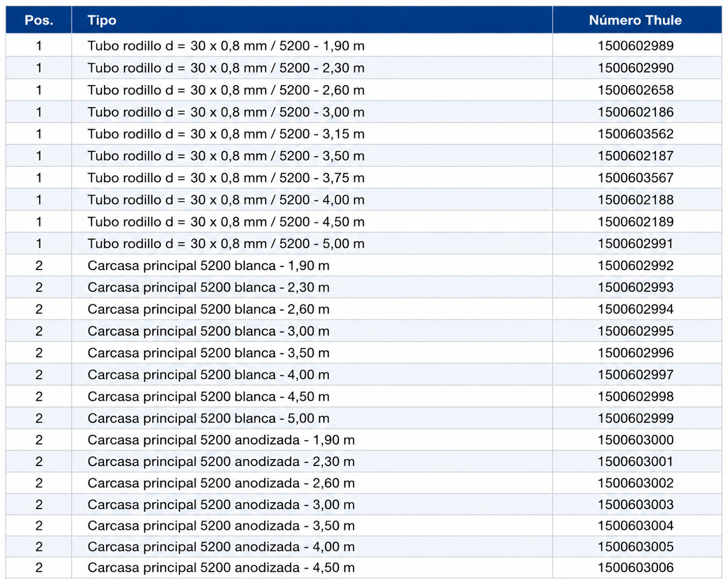Screen dimensions: 728x580
Task: Click Carcasa principal 5200 blanca - 2,30 m
Action: pos(208,287)
